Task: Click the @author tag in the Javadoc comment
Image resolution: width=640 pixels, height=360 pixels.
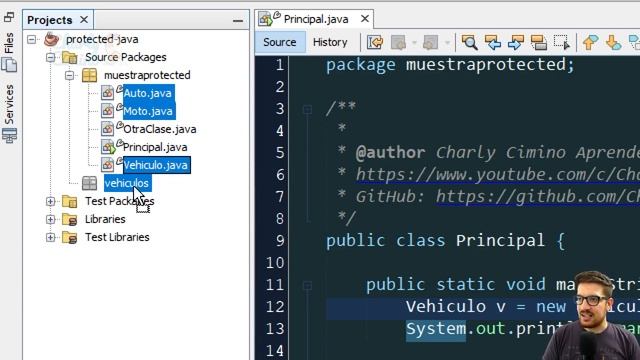Action: (390, 153)
